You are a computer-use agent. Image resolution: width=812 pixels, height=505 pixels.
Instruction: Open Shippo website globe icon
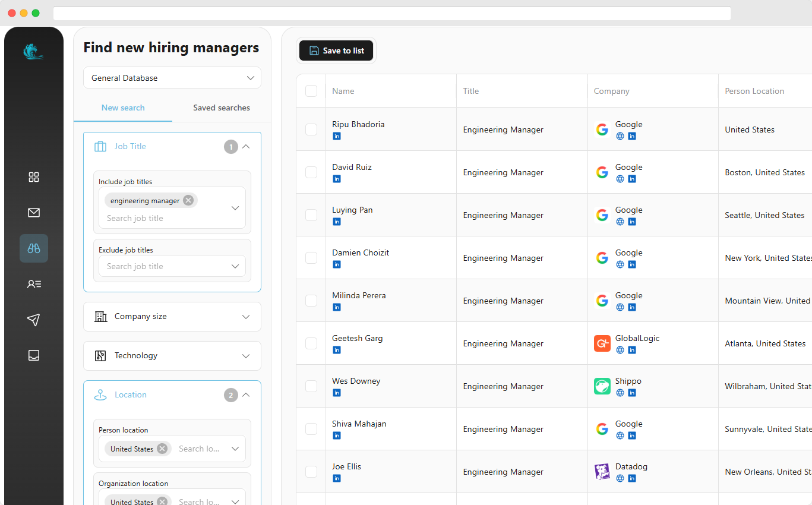(x=620, y=393)
